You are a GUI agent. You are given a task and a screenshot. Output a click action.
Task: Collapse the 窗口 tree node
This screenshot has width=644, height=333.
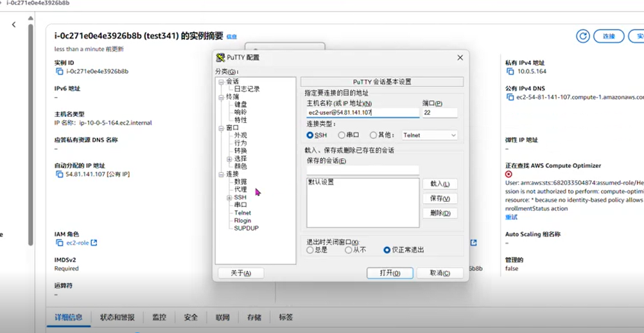pyautogui.click(x=221, y=128)
